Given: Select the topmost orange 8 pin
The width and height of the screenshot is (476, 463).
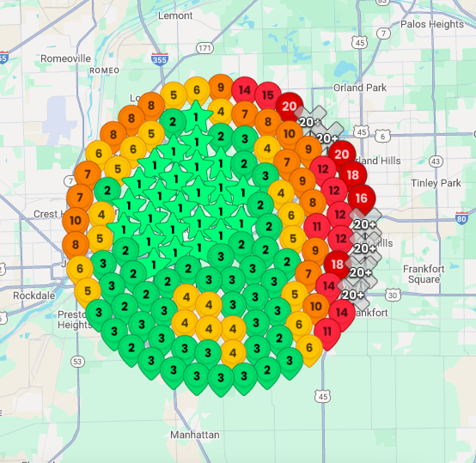Looking at the screenshot, I should [151, 106].
